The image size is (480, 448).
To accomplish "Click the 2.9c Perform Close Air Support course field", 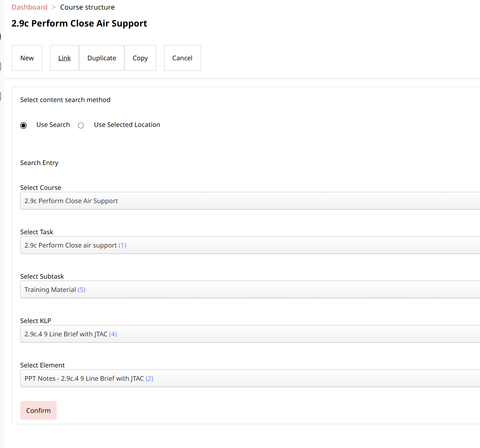I will coord(232,201).
